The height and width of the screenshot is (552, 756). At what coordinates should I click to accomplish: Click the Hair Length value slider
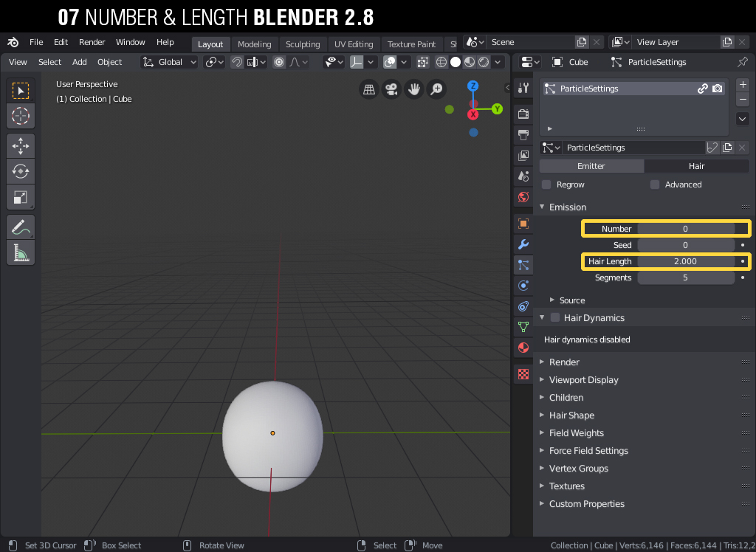(x=685, y=261)
